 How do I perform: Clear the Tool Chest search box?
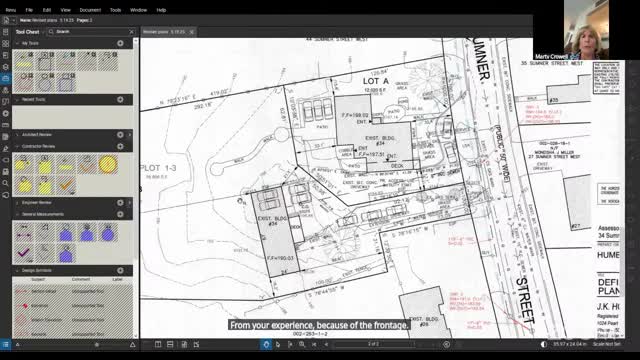[x=131, y=31]
